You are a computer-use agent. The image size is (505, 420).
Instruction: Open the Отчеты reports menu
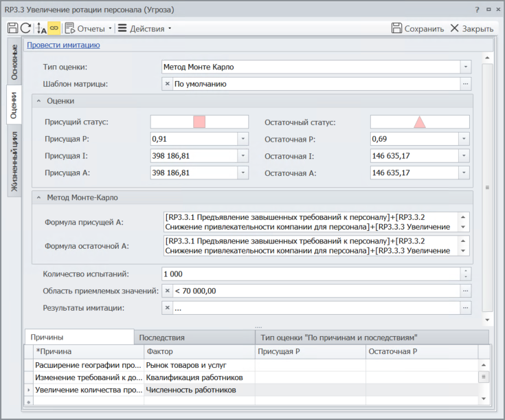coord(89,29)
